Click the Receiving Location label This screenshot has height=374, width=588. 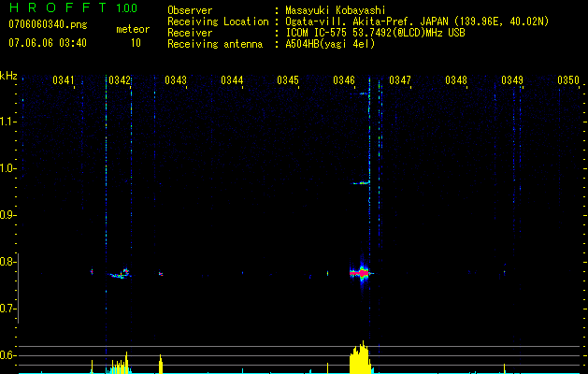point(218,22)
